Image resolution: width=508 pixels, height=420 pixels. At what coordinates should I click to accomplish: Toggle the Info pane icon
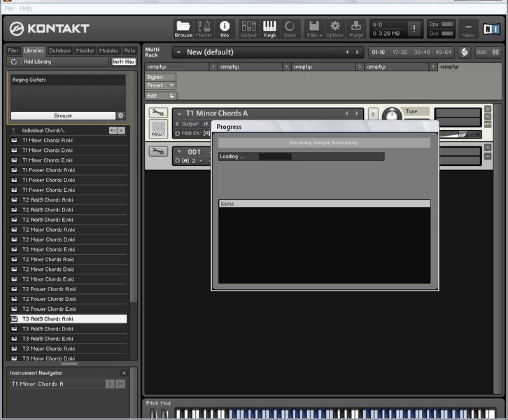pyautogui.click(x=225, y=28)
